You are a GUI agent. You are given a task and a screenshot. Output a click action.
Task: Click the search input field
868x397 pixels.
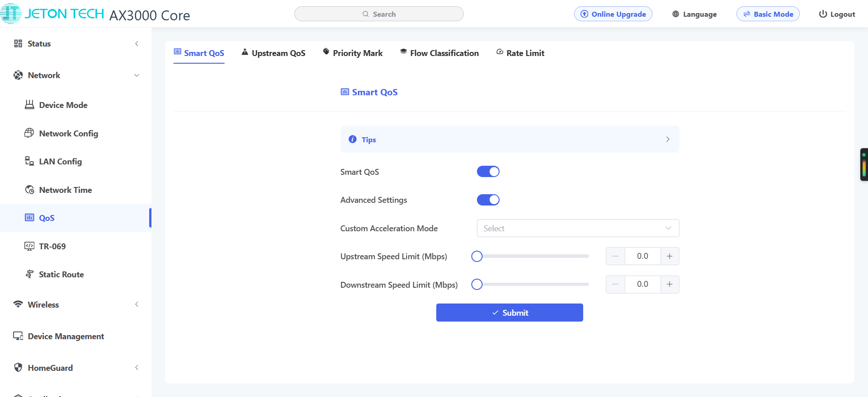379,14
